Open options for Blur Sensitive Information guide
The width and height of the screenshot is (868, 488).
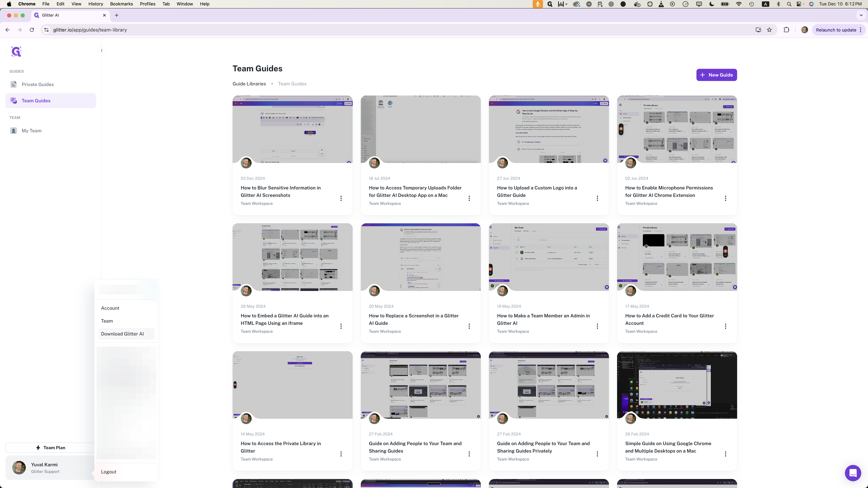[x=341, y=198]
